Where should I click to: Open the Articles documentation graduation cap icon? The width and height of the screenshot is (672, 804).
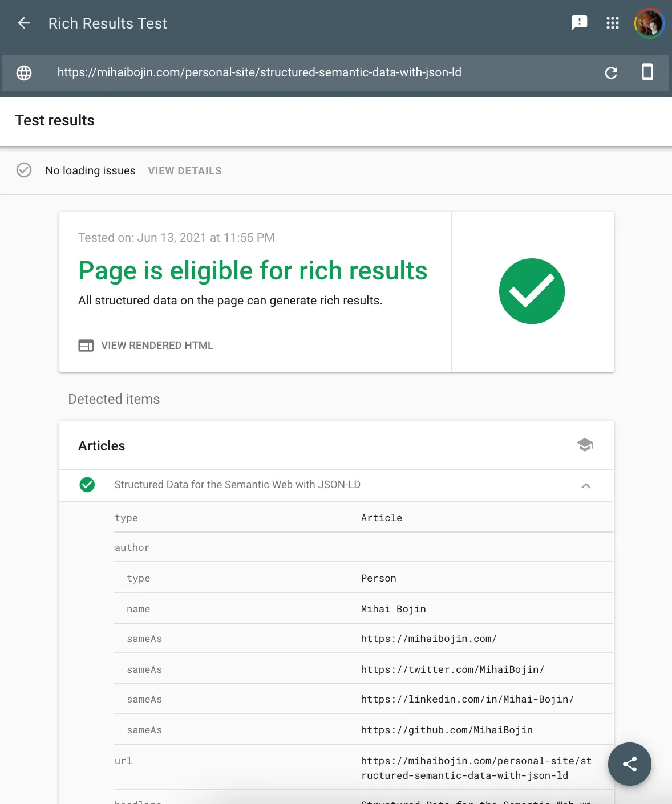click(x=585, y=445)
